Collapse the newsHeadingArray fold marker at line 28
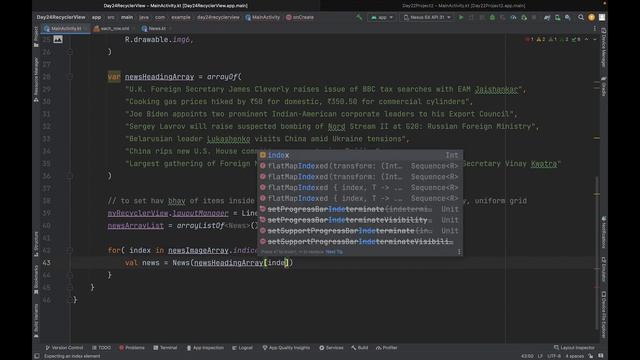This screenshot has width=640, height=360. [x=70, y=77]
